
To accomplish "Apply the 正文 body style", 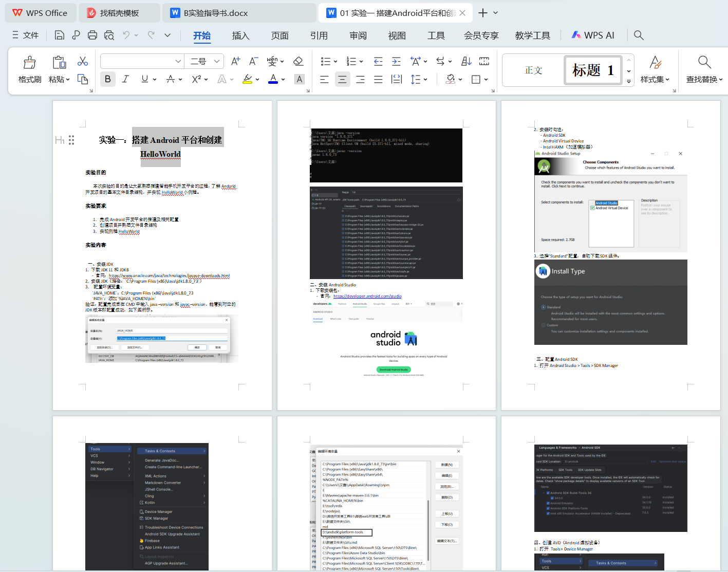I will pyautogui.click(x=533, y=70).
